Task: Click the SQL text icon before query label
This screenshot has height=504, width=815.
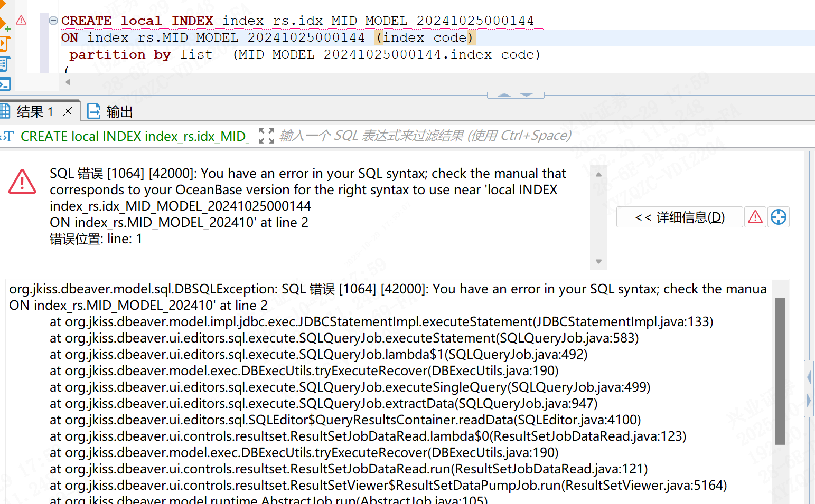Action: 7,137
